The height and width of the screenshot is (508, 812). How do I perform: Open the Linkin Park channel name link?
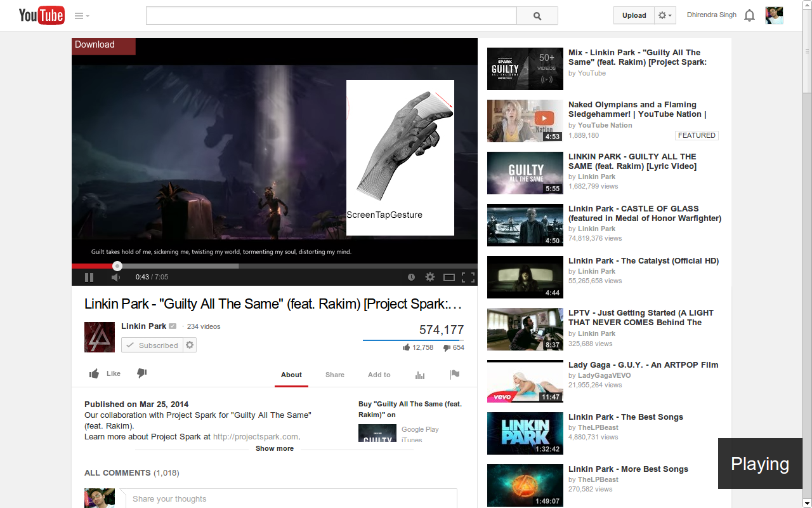tap(144, 326)
